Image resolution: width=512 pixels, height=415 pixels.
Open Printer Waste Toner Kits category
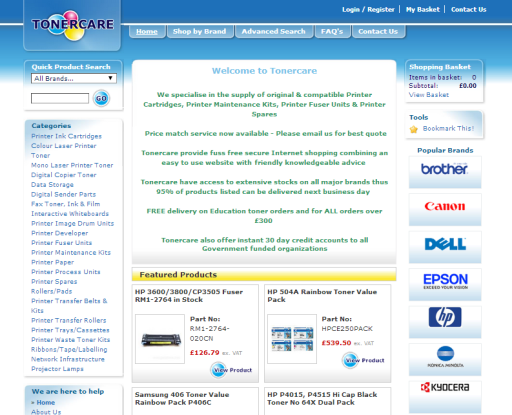70,339
